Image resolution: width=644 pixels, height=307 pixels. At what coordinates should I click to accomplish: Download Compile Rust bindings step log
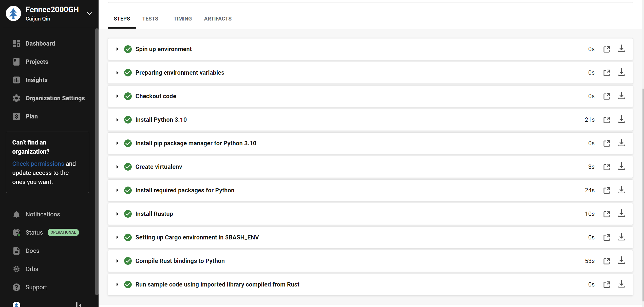(x=621, y=261)
